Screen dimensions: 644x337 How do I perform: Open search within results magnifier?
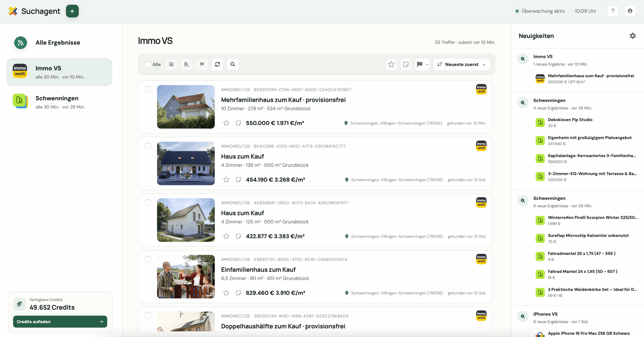click(233, 64)
